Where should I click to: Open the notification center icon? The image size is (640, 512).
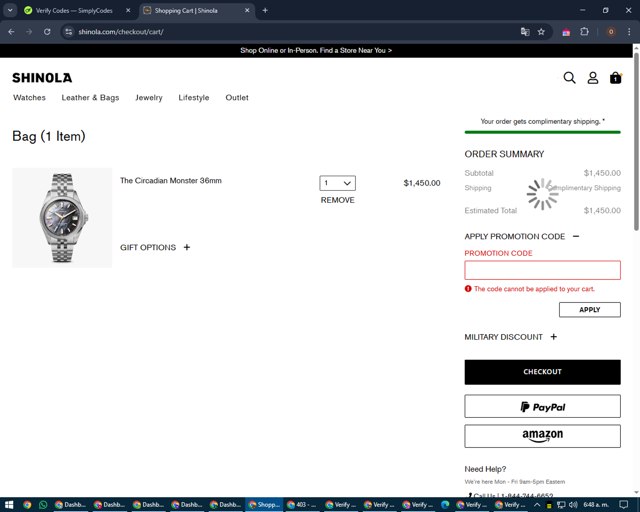click(624, 505)
